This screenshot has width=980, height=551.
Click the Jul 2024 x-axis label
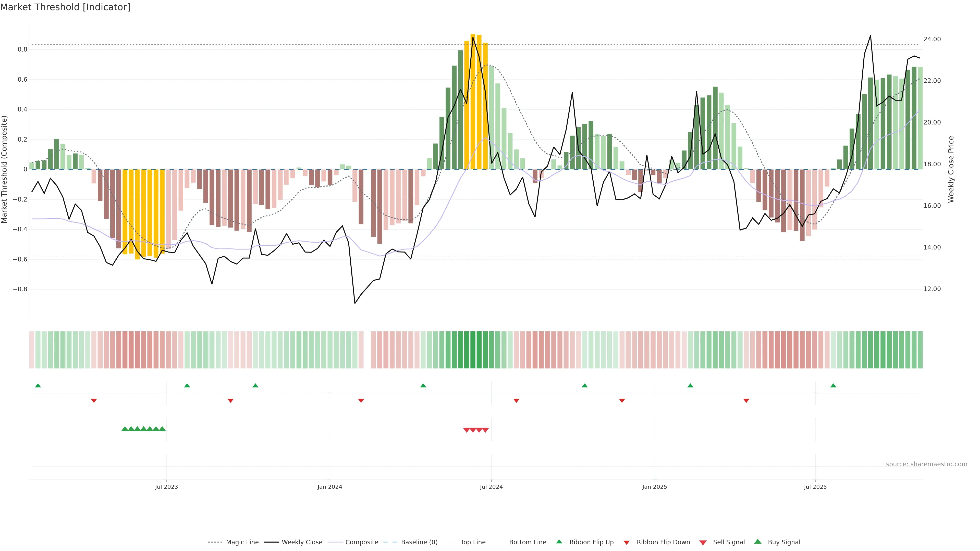tap(491, 487)
